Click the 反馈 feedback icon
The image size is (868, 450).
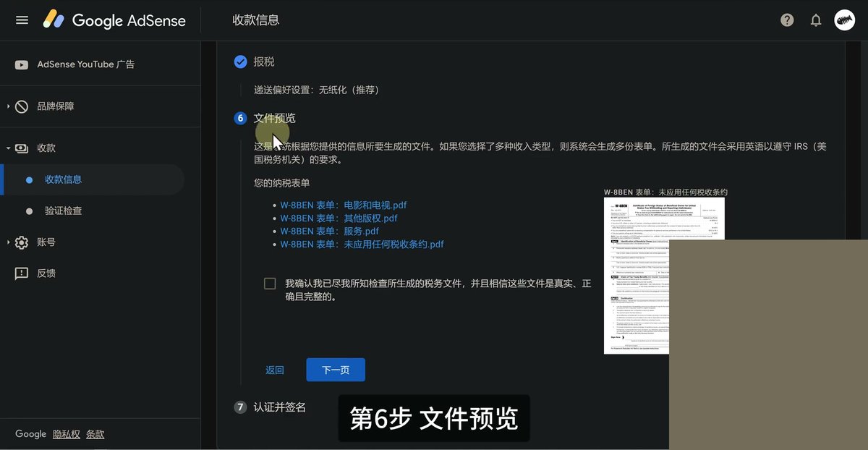[22, 273]
